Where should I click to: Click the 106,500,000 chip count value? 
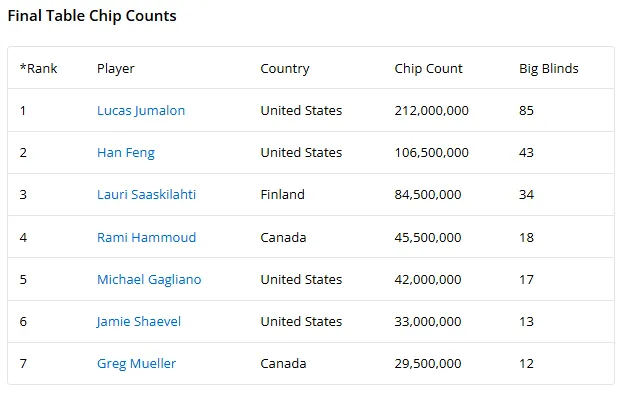coord(432,152)
